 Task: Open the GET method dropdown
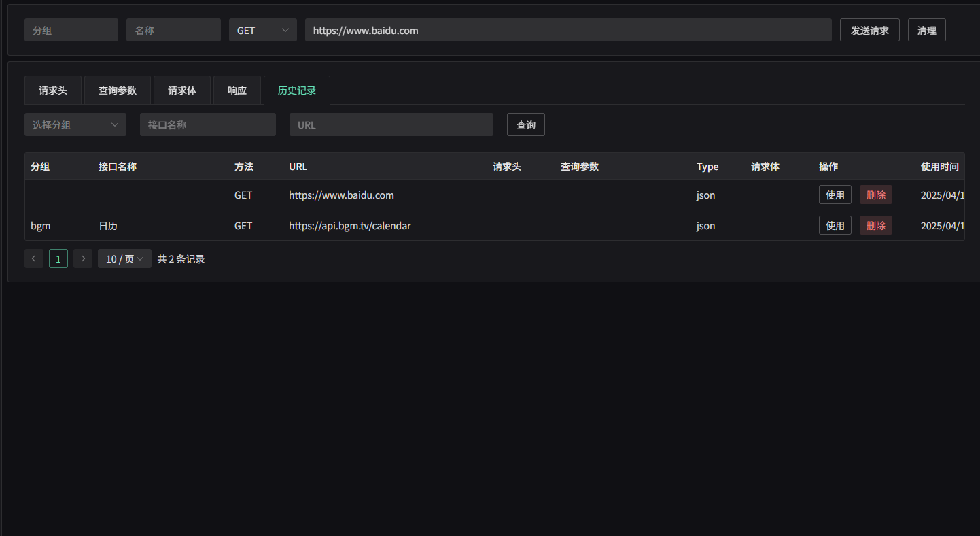click(x=262, y=30)
